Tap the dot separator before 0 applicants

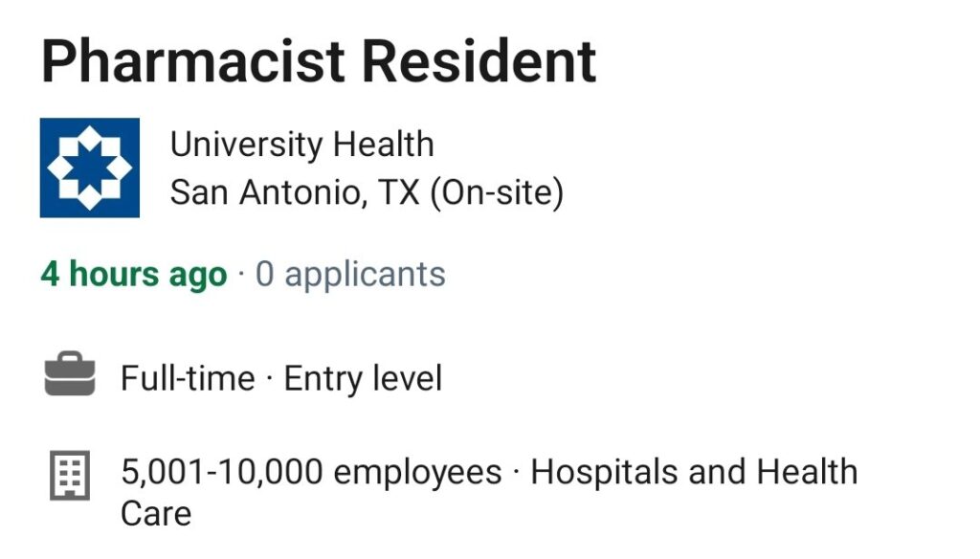[241, 275]
